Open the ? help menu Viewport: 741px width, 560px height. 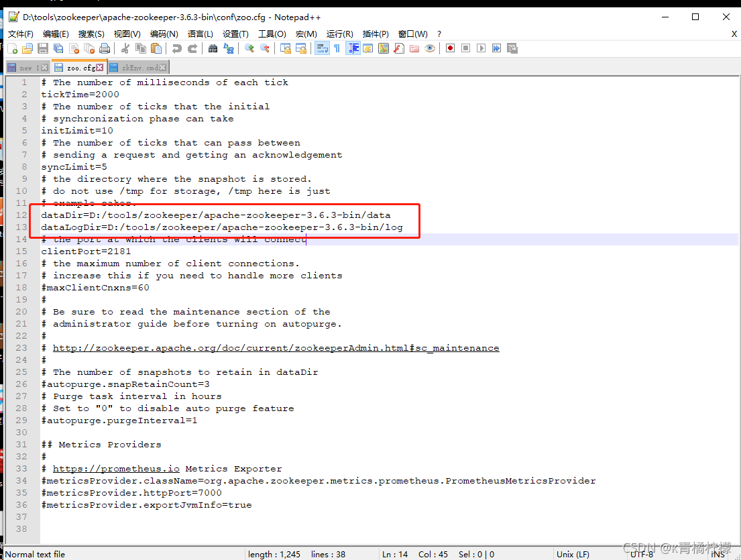tap(439, 34)
